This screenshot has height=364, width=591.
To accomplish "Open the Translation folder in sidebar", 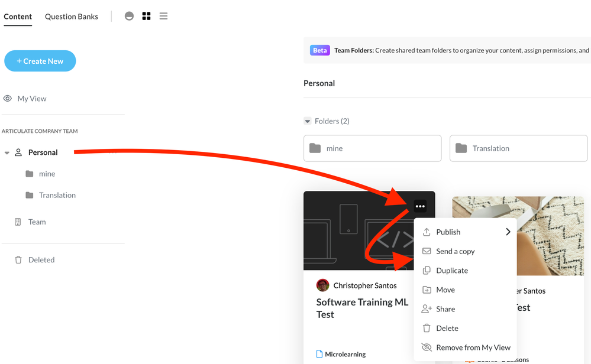I will [x=57, y=196].
